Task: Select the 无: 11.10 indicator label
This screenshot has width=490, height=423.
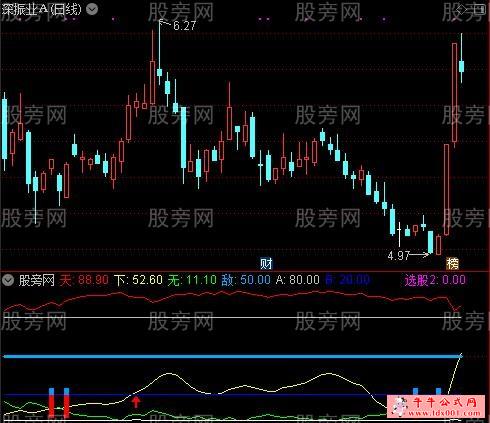Action: 192,280
